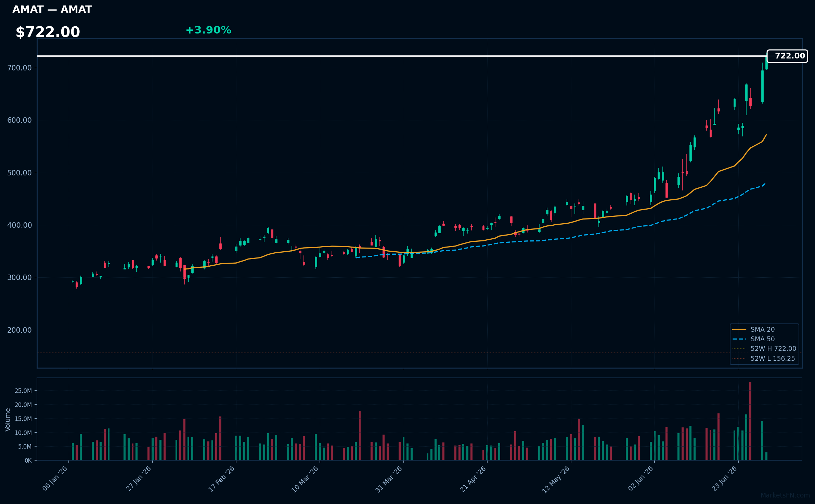Click the 200.00 price axis label
The width and height of the screenshot is (815, 504).
[x=20, y=330]
